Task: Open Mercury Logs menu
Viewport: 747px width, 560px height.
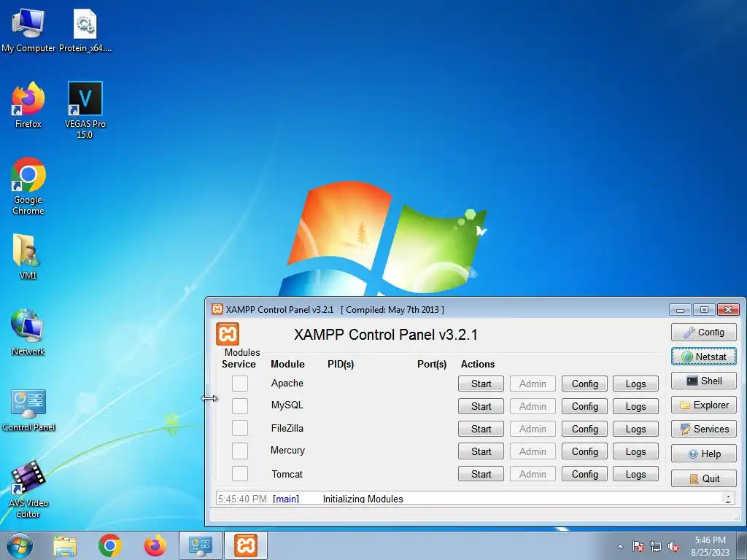Action: 635,451
